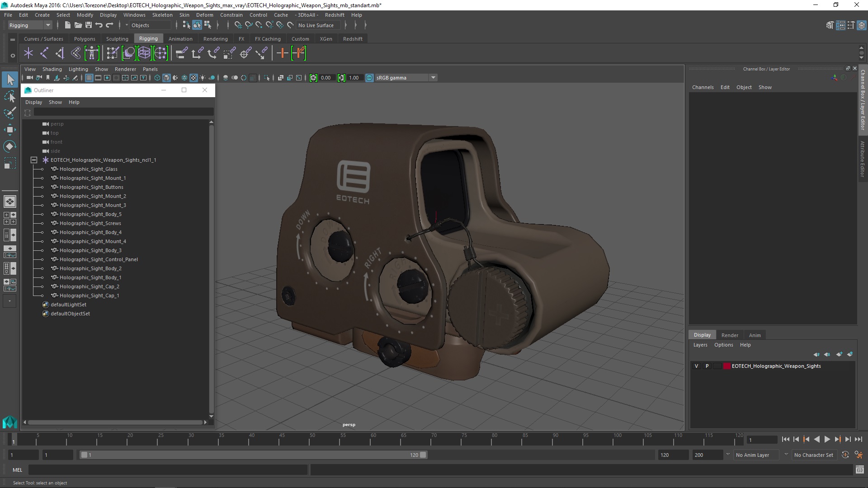Open the Deform menu
The width and height of the screenshot is (868, 488).
pyautogui.click(x=204, y=15)
